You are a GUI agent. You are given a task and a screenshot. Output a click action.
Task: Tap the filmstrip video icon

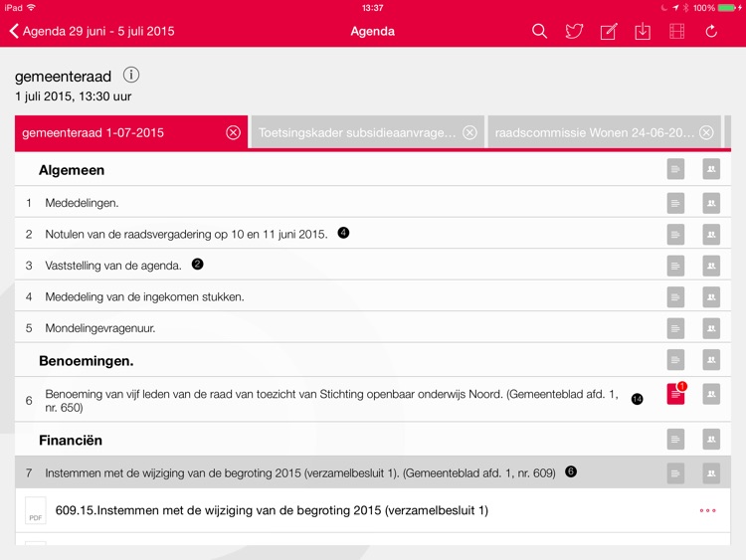677,31
